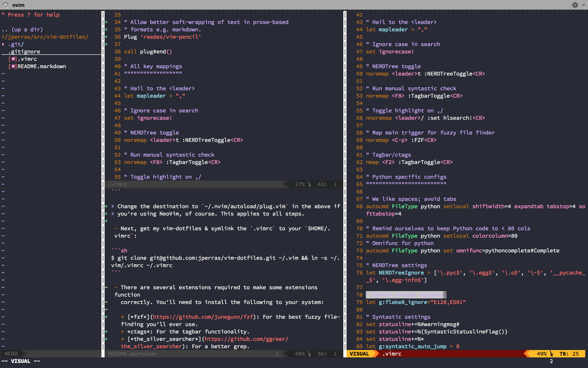Close the nvim window with the X button
The height and width of the screenshot is (368, 588).
[5, 5]
